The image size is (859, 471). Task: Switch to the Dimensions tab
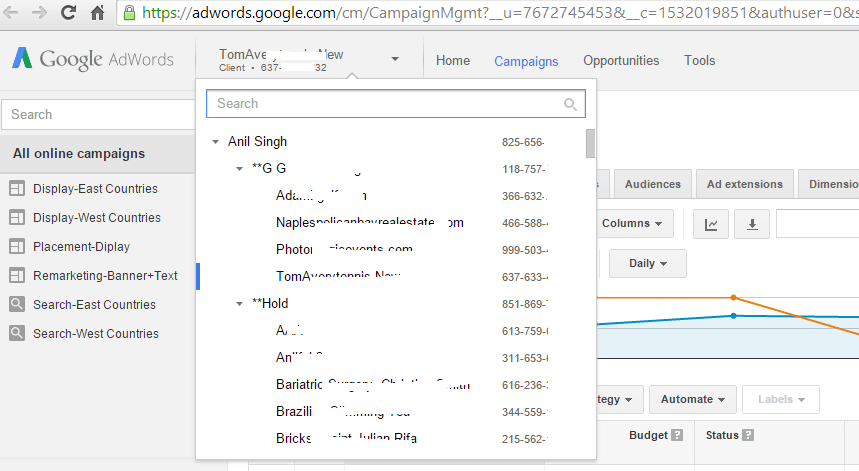click(829, 184)
